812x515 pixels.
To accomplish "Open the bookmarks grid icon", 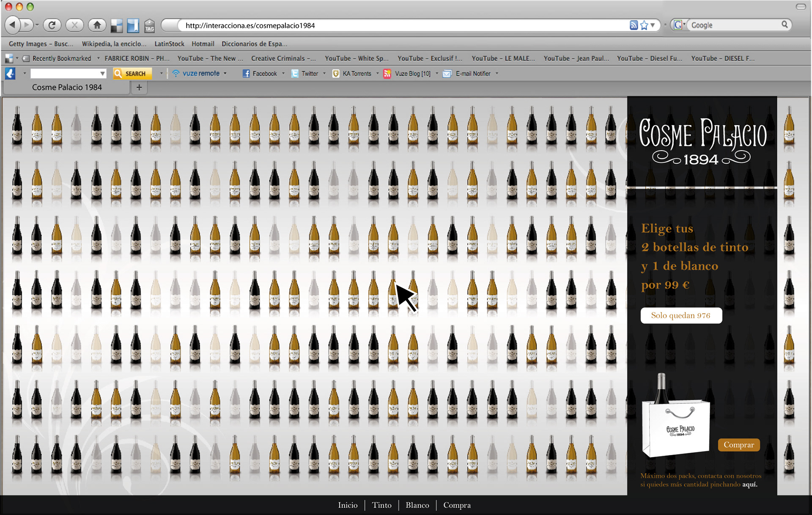I will tap(9, 58).
